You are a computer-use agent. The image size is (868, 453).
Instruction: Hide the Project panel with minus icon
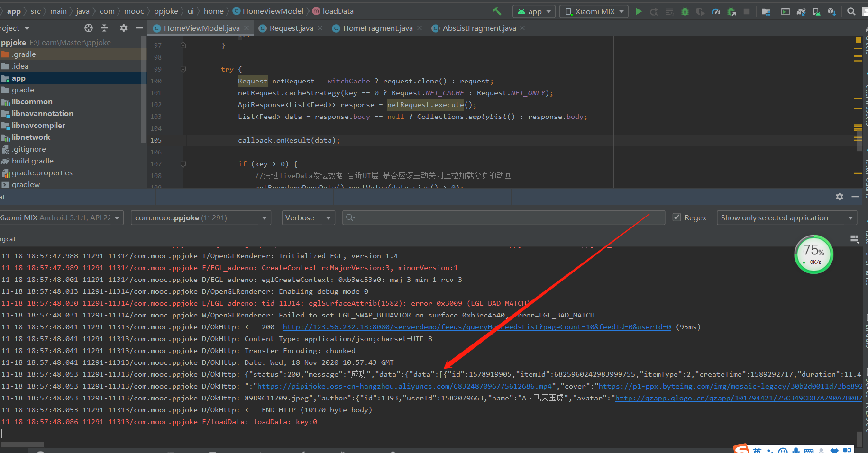tap(139, 28)
